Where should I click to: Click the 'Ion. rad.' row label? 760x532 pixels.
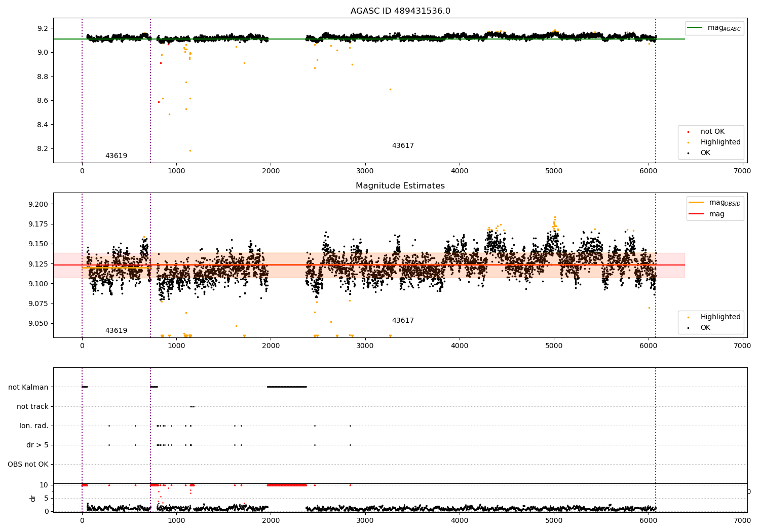pos(34,426)
